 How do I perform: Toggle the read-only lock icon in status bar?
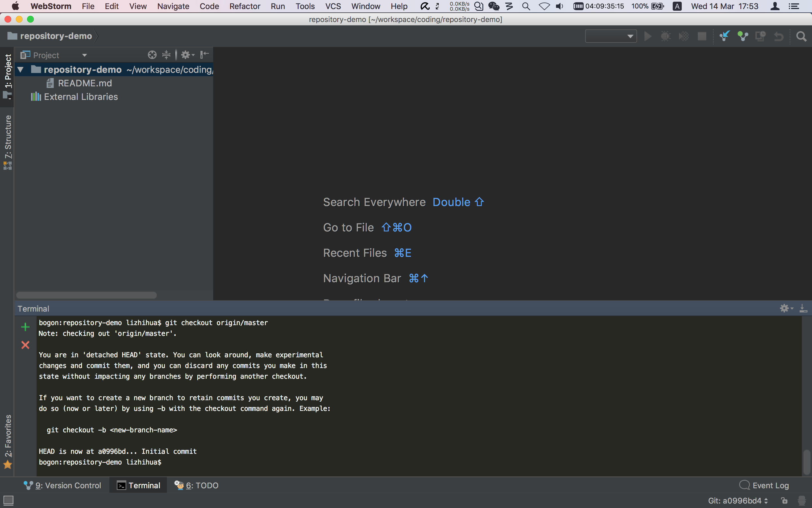[784, 500]
